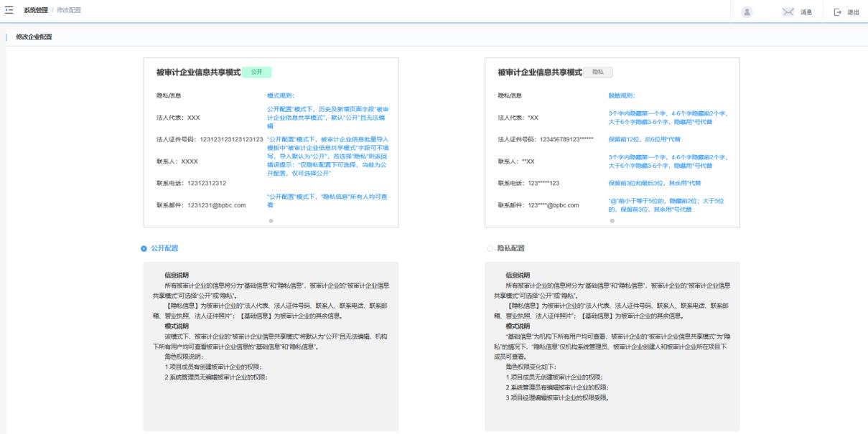This screenshot has height=434, width=868.
Task: Click the 消息 text label
Action: pos(807,12)
